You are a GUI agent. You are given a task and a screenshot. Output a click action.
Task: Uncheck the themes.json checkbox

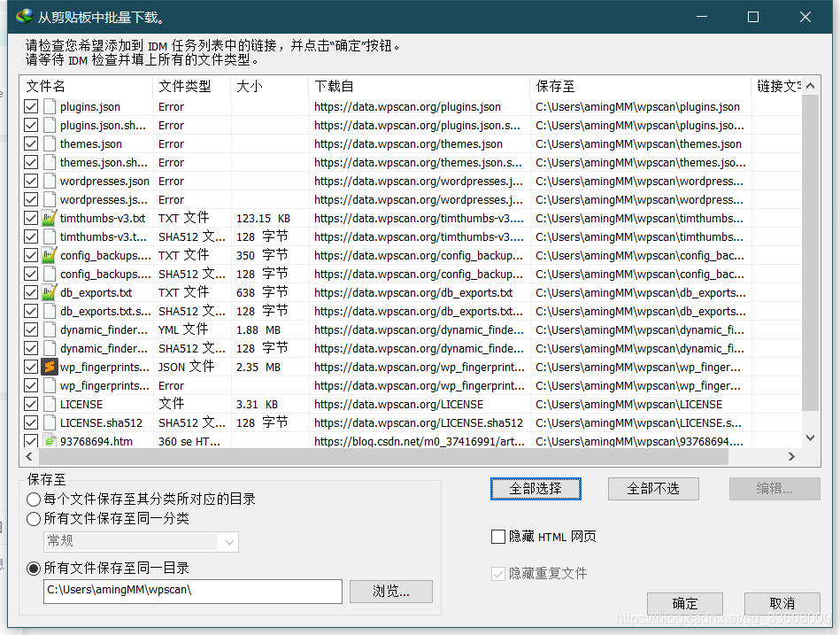pos(31,143)
